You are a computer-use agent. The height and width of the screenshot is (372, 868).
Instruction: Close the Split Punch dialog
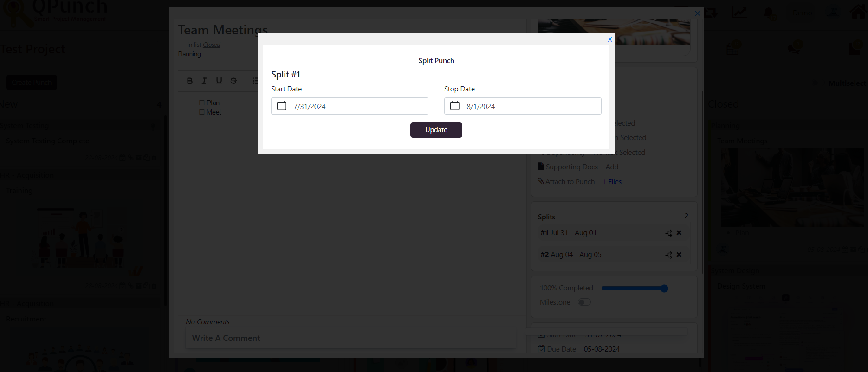[610, 39]
